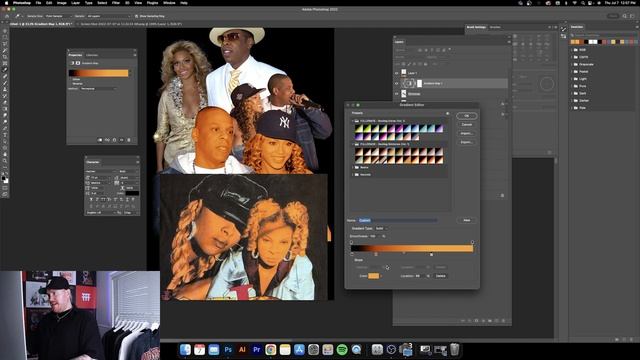Click Cancel in the Gradient Editor
This screenshot has width=640, height=360.
(467, 124)
